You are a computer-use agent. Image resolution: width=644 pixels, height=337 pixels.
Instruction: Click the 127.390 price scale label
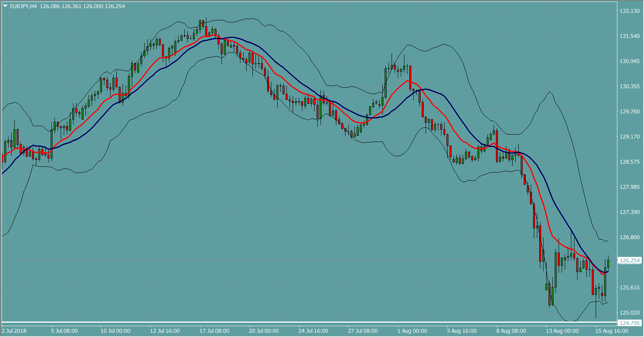(630, 212)
